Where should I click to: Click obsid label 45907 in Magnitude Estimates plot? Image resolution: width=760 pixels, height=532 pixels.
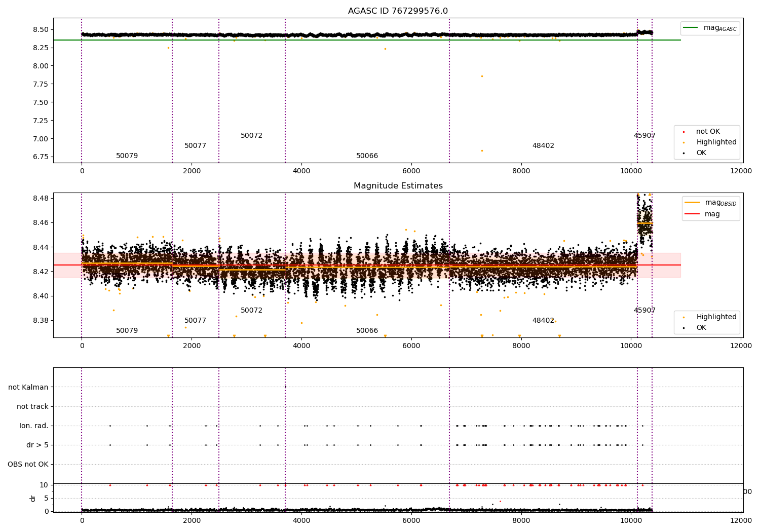644,311
